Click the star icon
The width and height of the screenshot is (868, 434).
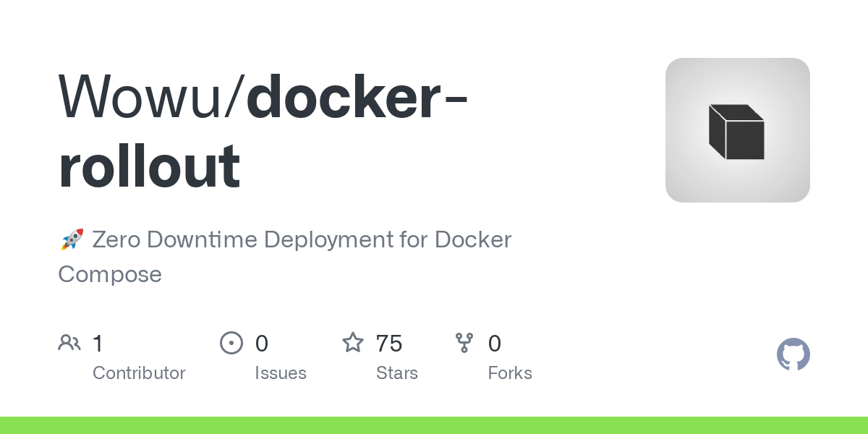click(x=353, y=343)
